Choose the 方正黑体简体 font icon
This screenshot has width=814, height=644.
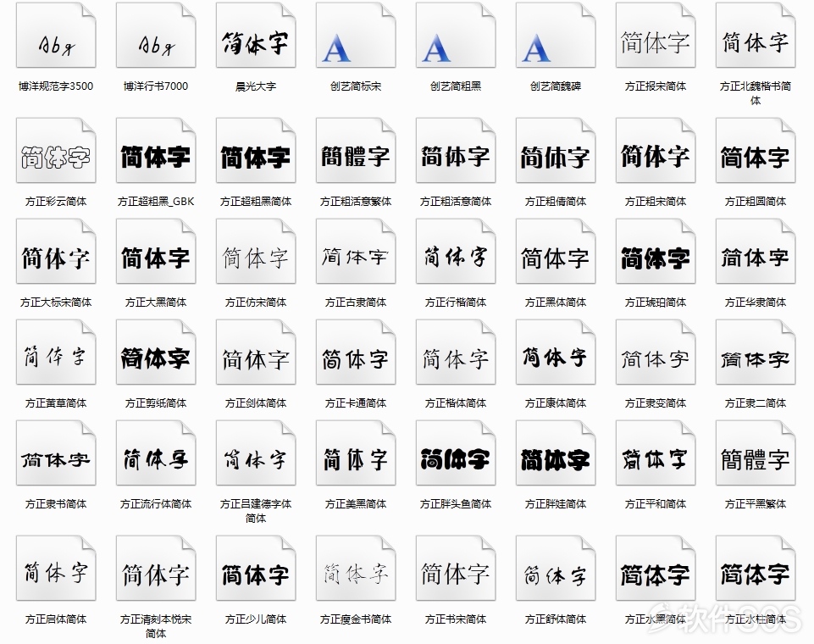[556, 251]
